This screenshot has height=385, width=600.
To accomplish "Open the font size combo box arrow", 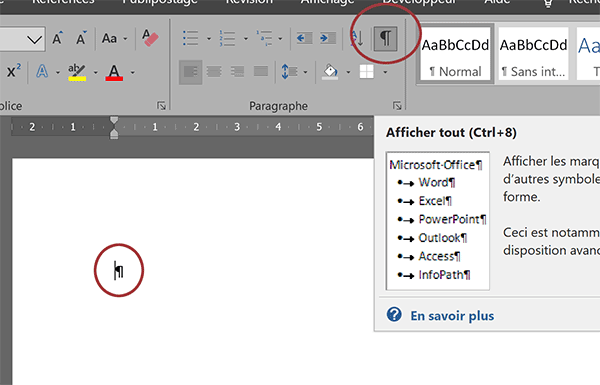I will tap(34, 39).
